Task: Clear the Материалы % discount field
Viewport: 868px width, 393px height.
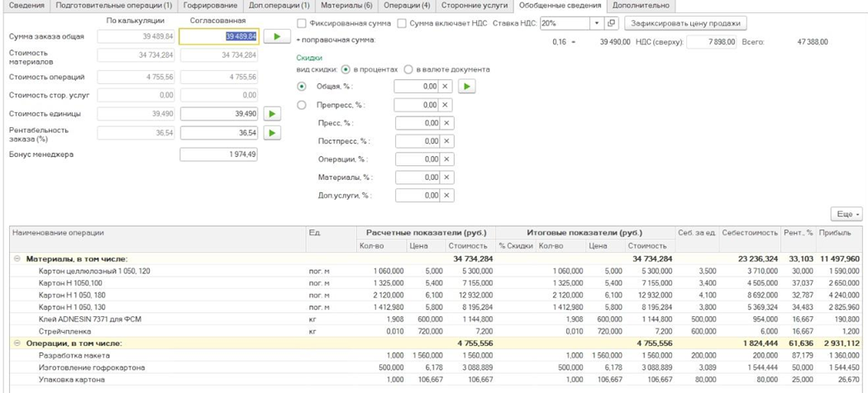Action: pos(447,178)
